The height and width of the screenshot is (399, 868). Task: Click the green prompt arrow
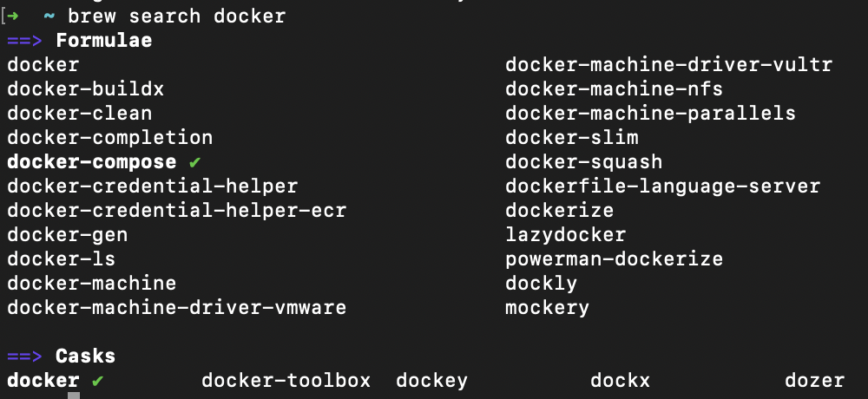pos(12,16)
